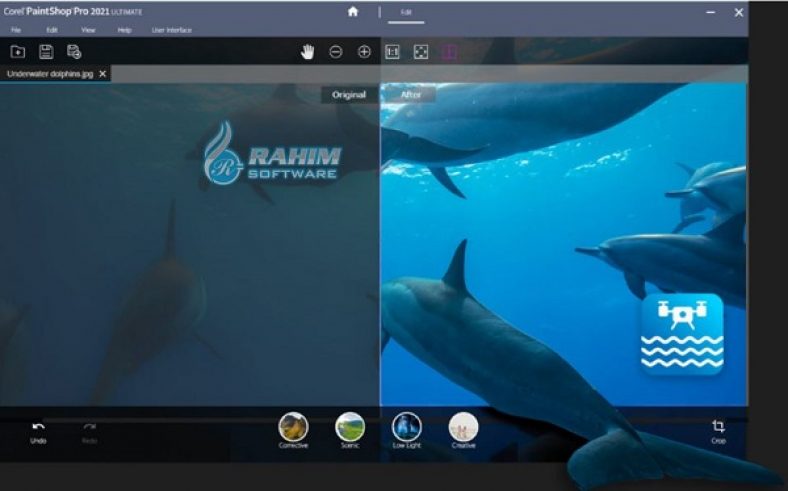Click the Open file icon
The image size is (788, 491).
[x=18, y=52]
